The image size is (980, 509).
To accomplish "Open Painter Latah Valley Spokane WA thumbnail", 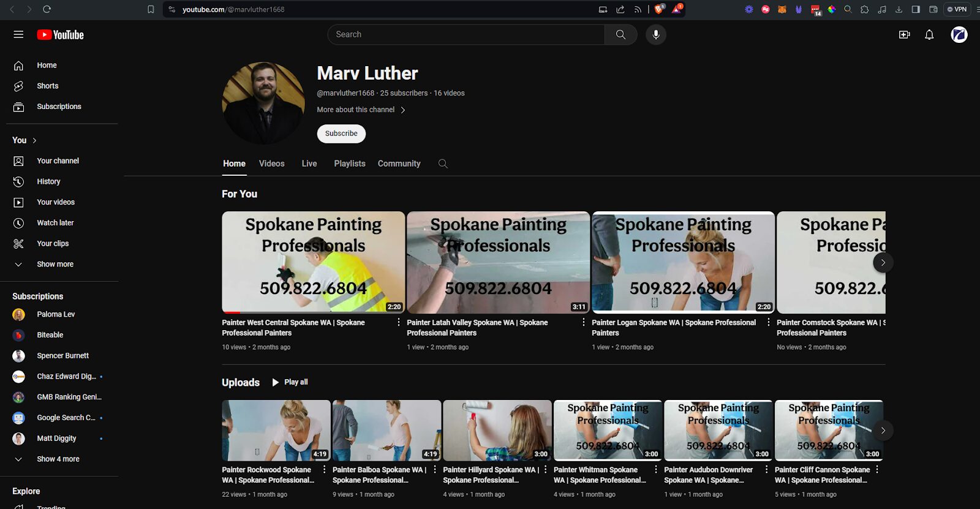I will pyautogui.click(x=498, y=263).
